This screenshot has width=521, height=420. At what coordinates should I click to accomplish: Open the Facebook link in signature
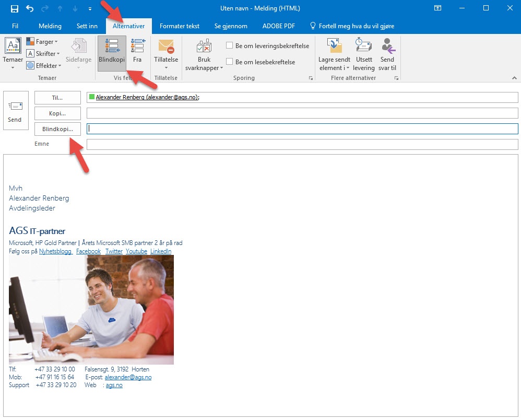click(88, 251)
